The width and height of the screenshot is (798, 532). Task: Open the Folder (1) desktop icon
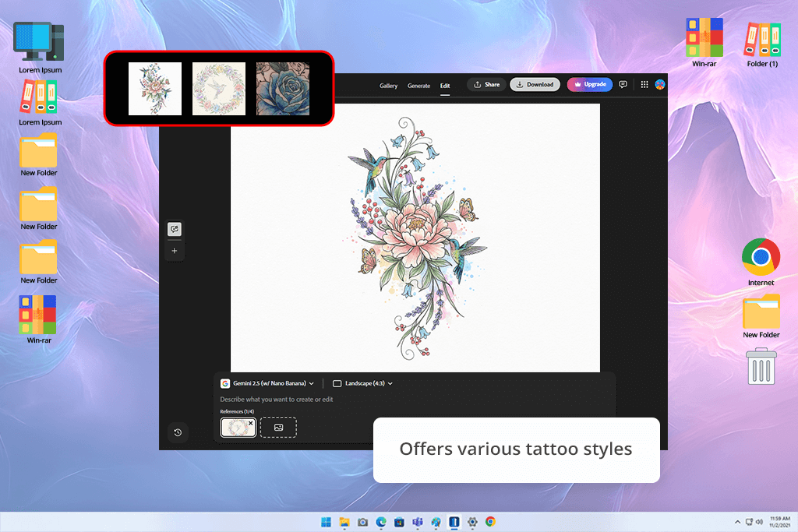pyautogui.click(x=762, y=44)
